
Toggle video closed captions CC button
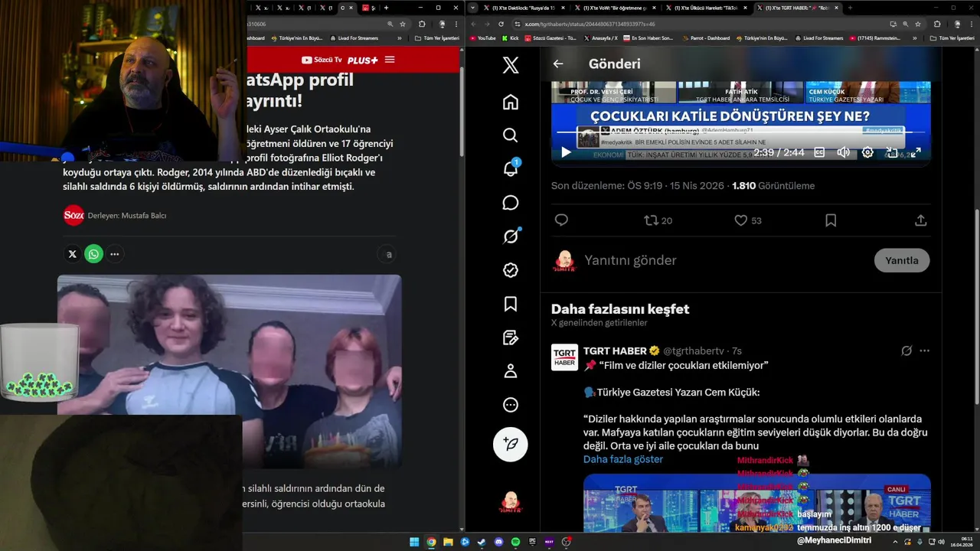coord(819,152)
